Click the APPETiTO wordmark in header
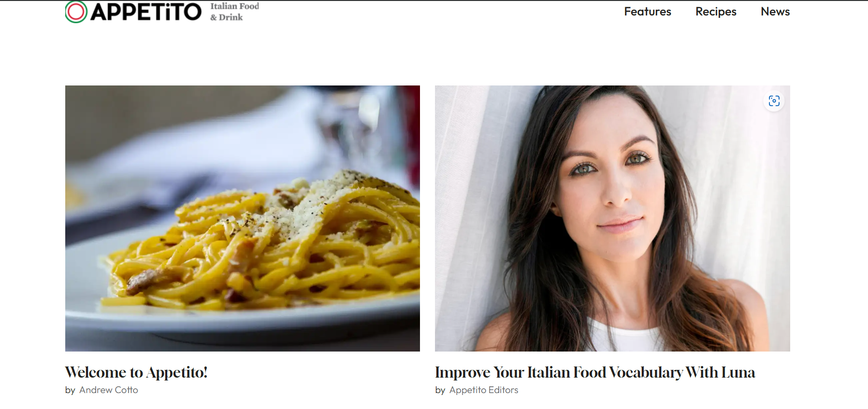Image resolution: width=868 pixels, height=409 pixels. coord(146,12)
